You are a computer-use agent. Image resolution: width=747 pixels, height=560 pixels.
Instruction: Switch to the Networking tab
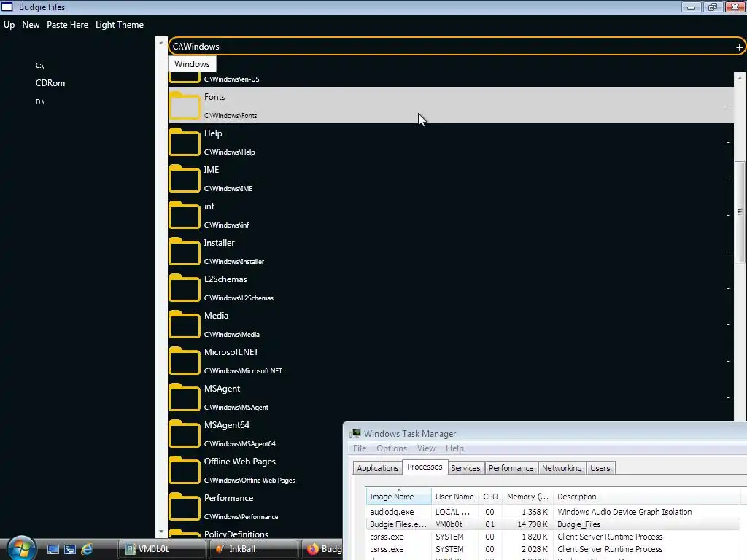(x=562, y=468)
